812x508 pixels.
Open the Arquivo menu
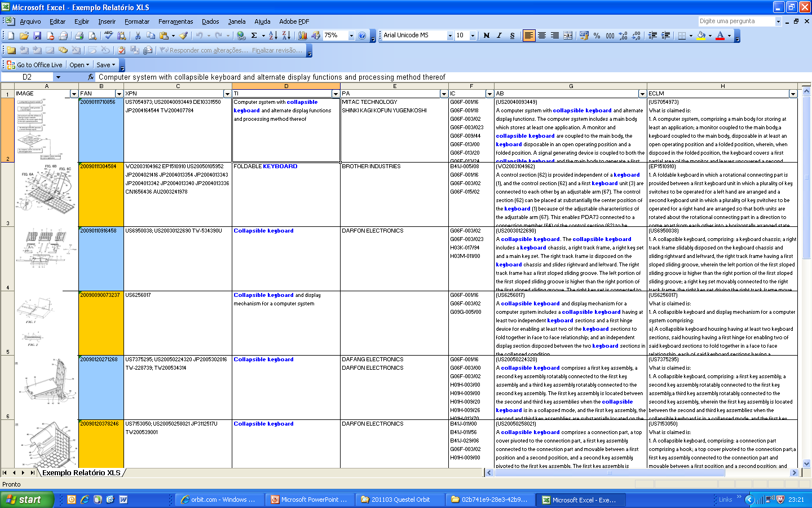(30, 21)
